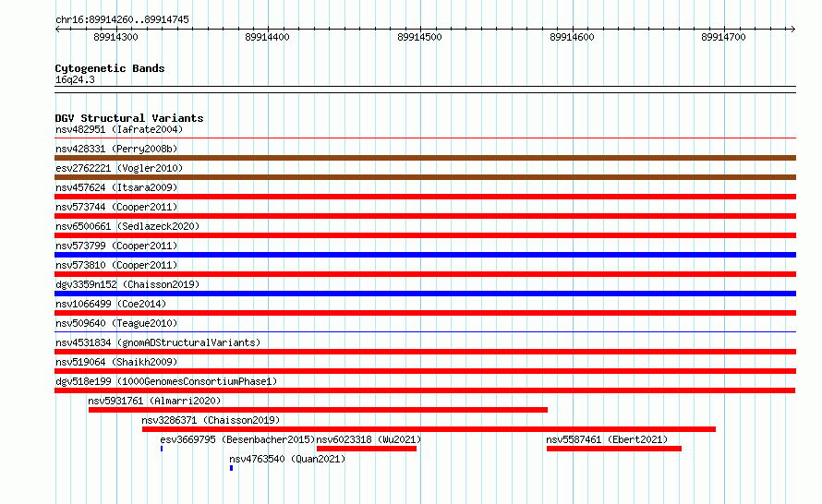The height and width of the screenshot is (504, 822).
Task: Click the 89914600 ruler position
Action: pyautogui.click(x=572, y=37)
